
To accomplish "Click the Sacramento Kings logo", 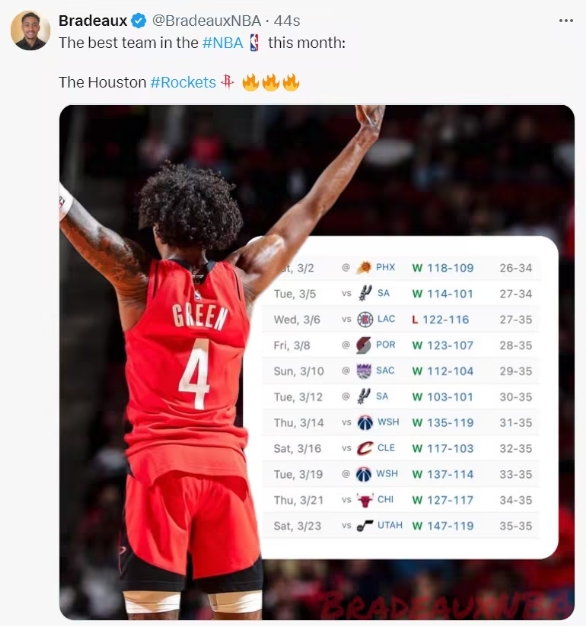I will [364, 371].
